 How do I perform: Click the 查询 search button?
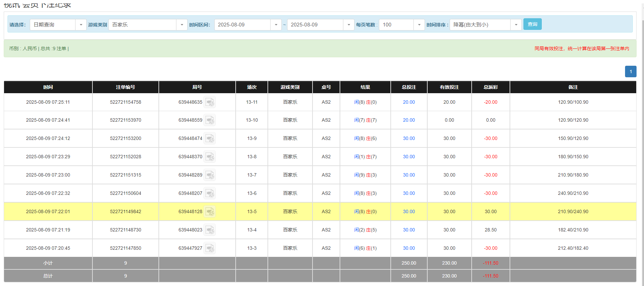point(532,24)
